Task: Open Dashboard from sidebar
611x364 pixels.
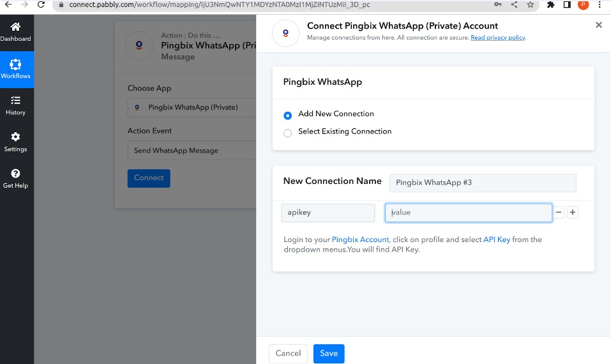Action: point(15,33)
